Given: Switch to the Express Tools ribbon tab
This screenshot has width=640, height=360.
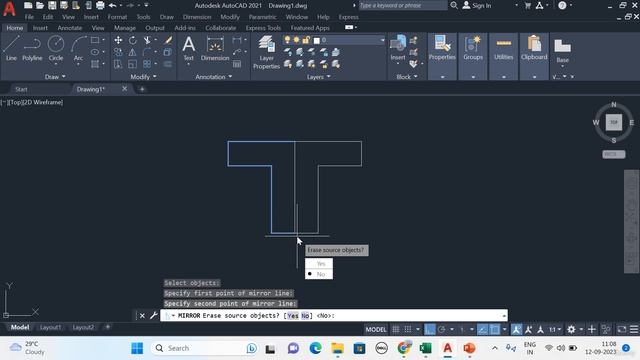Looking at the screenshot, I should [x=263, y=28].
